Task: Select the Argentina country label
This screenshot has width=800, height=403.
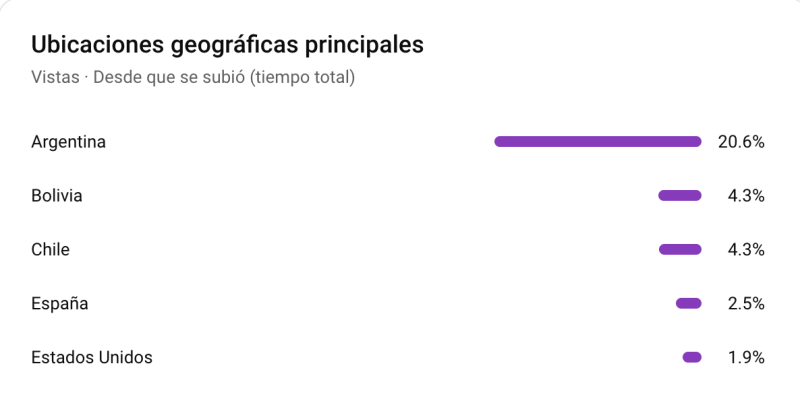Action: point(68,142)
